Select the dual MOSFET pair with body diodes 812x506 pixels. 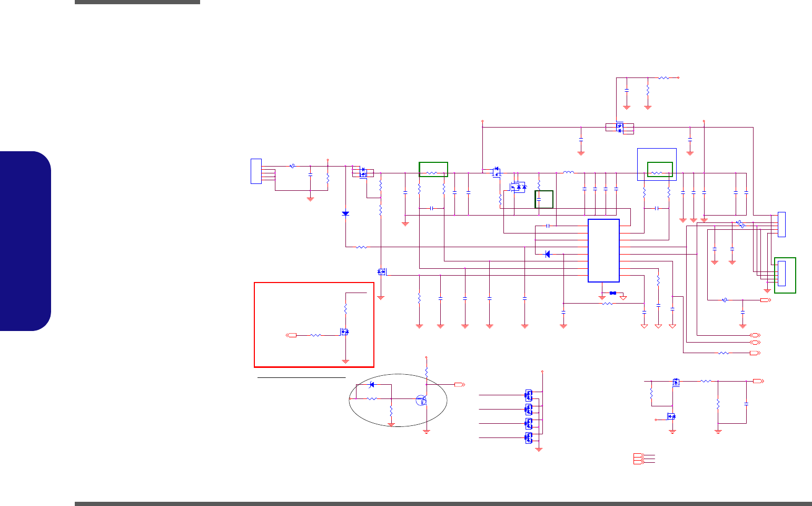click(518, 187)
